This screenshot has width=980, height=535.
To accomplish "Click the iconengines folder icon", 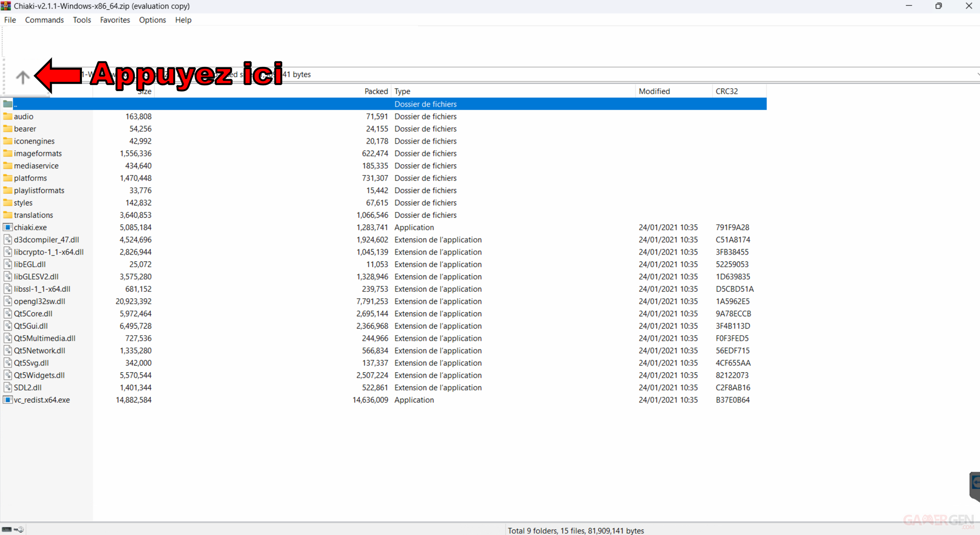I will click(x=7, y=141).
